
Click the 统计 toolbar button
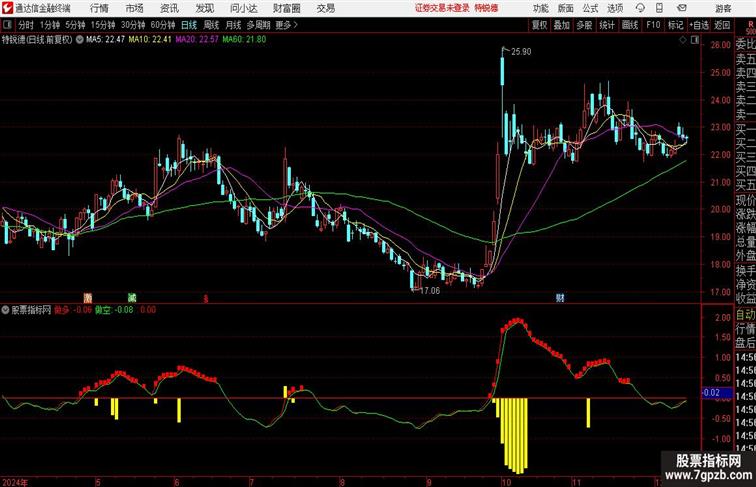pyautogui.click(x=607, y=25)
